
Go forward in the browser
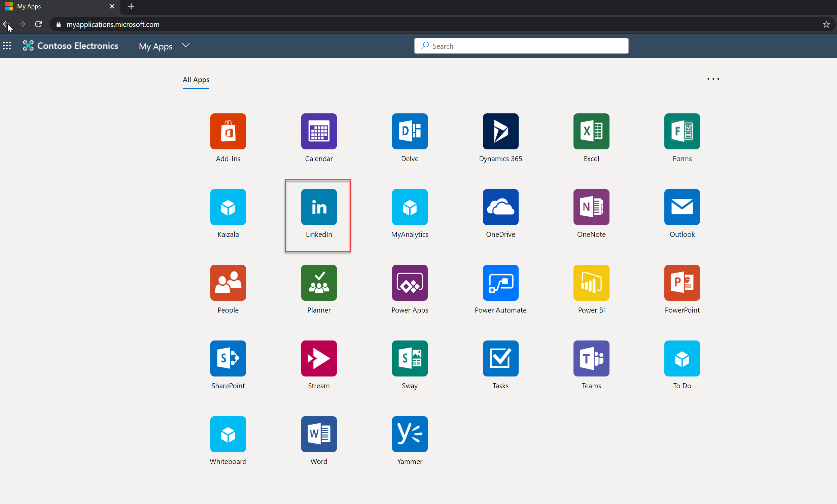pyautogui.click(x=22, y=24)
